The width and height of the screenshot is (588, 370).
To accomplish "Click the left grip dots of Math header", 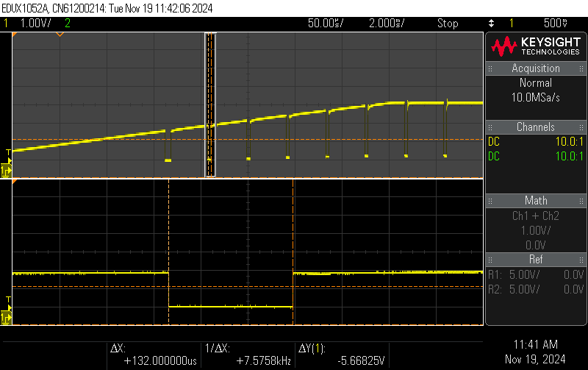I will pos(490,201).
